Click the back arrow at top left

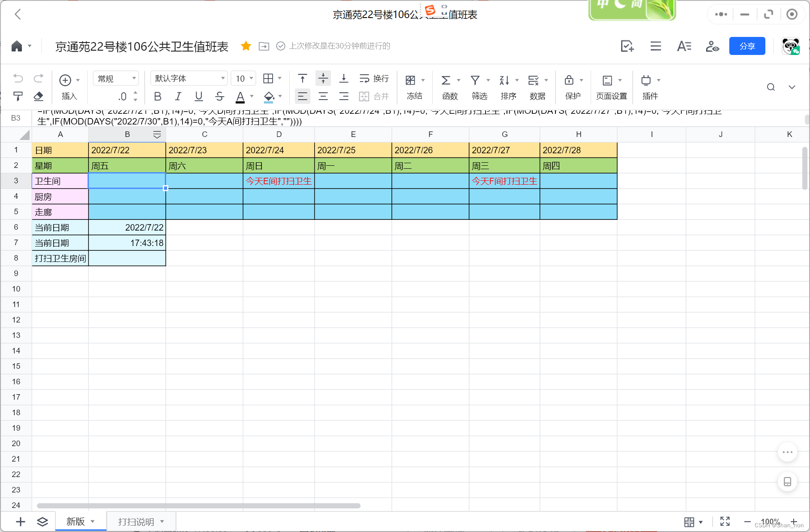click(x=18, y=14)
